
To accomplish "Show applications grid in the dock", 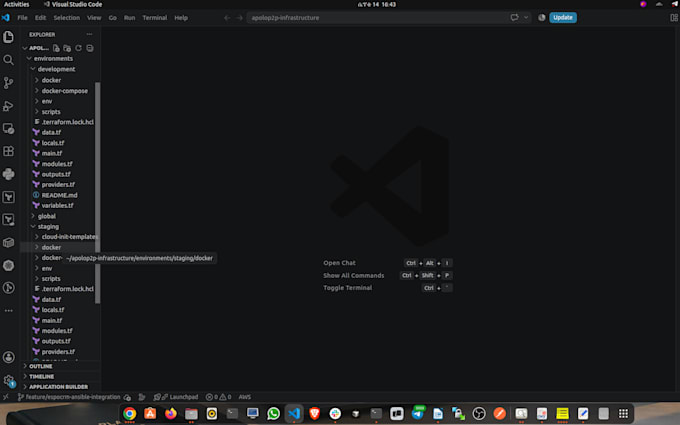I will (x=623, y=414).
